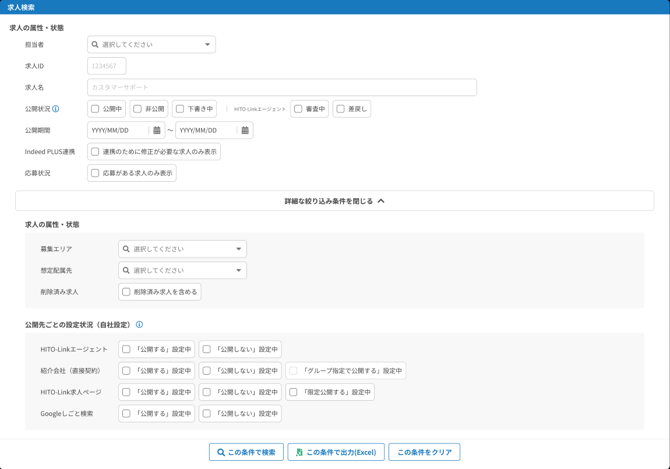Screen dimensions: 670x469
Task: Click the Googleしごと検索 row label
Action: [67, 413]
